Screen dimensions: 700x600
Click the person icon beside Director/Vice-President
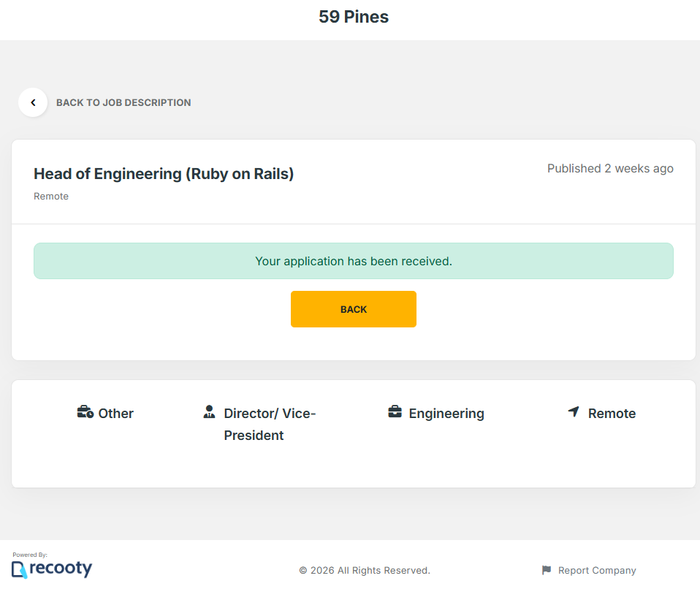click(210, 412)
